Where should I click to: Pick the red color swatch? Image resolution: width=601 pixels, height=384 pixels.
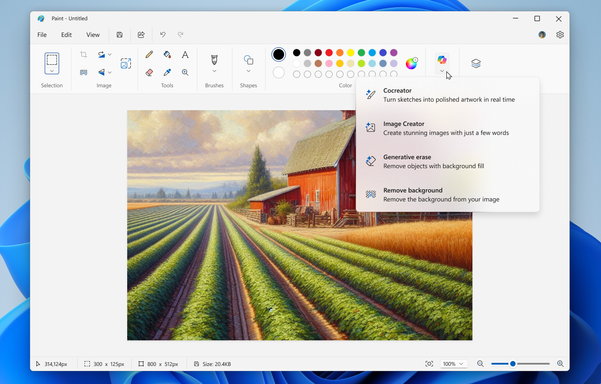[x=329, y=53]
